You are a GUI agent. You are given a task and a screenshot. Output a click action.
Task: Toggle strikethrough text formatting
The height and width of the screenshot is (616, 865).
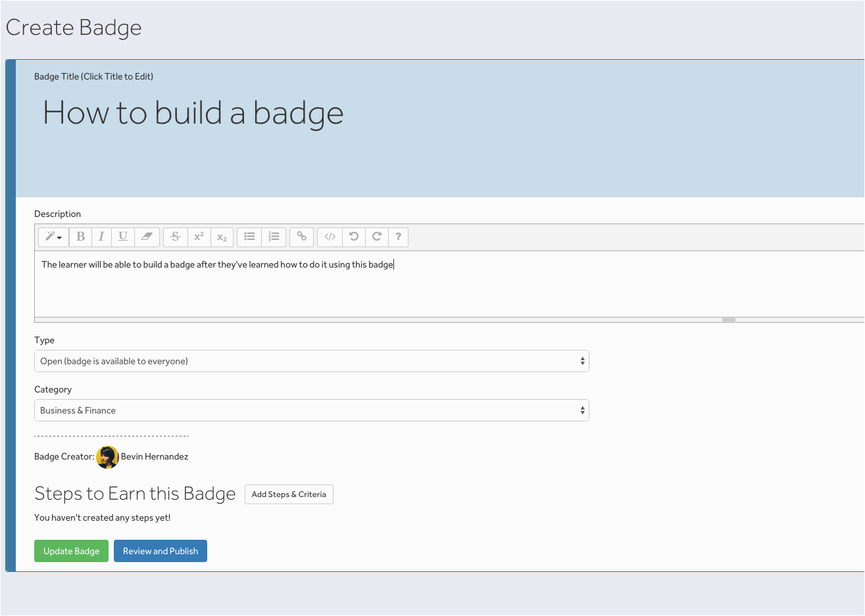[176, 237]
